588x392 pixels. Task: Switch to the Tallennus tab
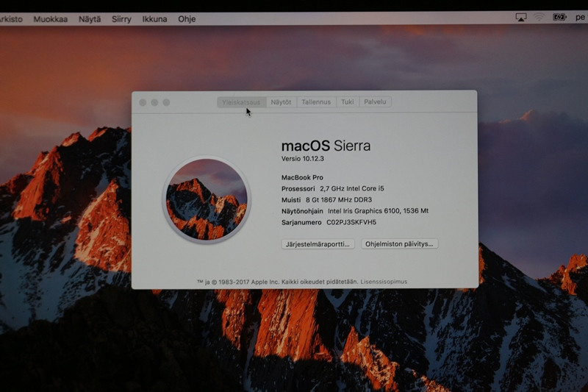[316, 102]
